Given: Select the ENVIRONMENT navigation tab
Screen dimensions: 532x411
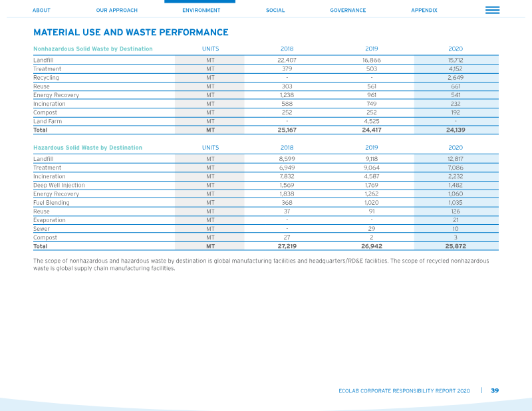Looking at the screenshot, I should tap(201, 10).
